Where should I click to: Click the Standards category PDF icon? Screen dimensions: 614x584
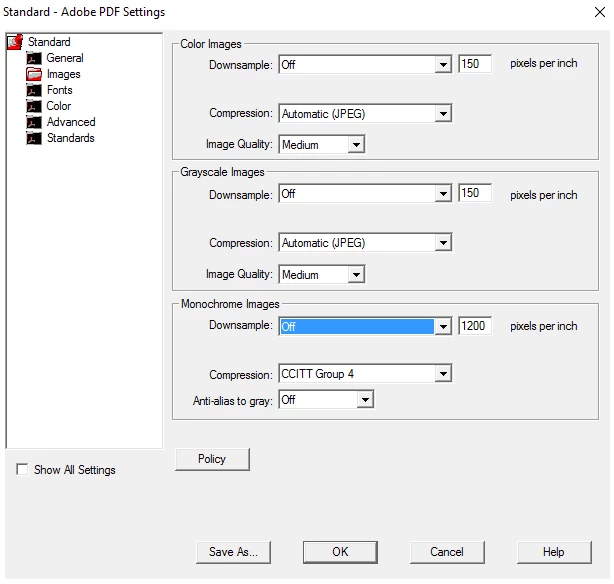click(x=34, y=138)
